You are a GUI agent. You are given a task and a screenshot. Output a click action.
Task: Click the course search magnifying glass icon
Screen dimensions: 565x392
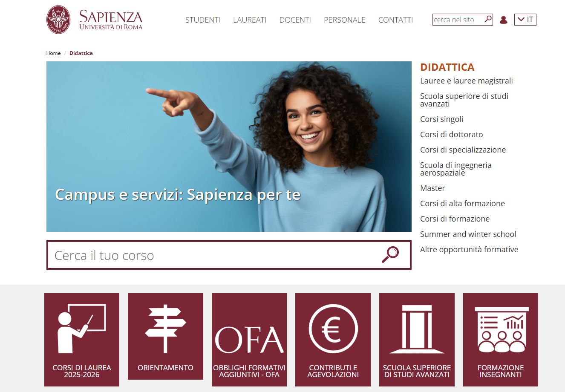[390, 255]
